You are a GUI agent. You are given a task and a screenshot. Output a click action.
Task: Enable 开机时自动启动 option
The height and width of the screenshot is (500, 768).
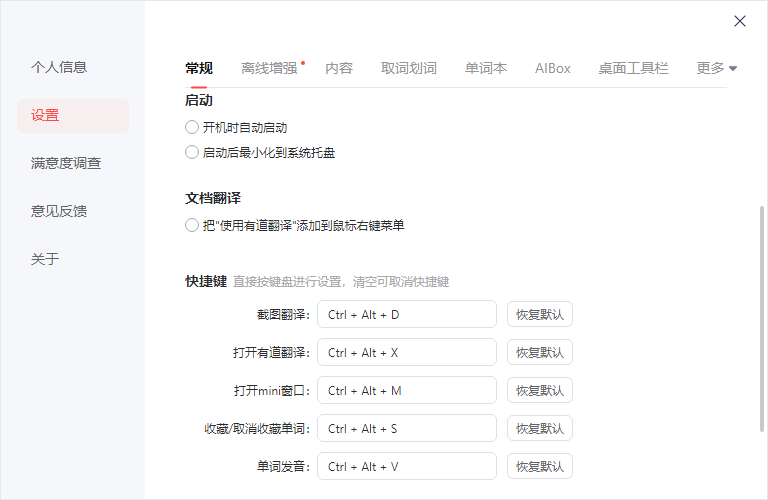point(192,127)
